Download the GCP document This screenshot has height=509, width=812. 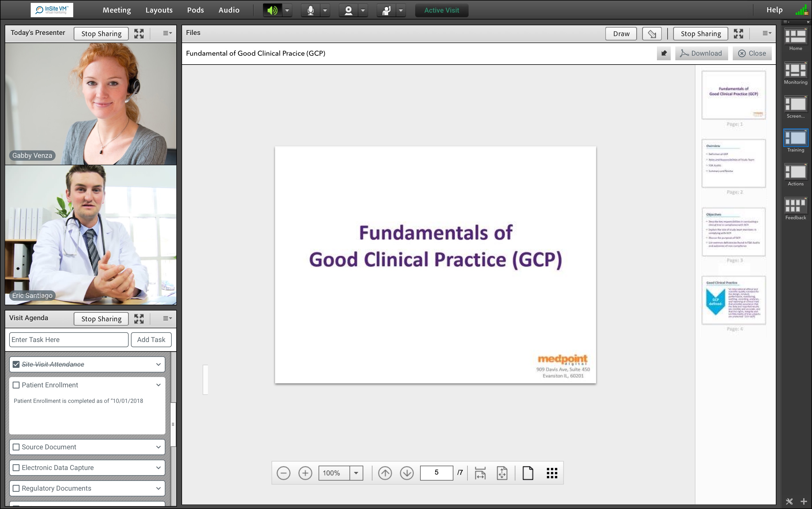pos(701,54)
